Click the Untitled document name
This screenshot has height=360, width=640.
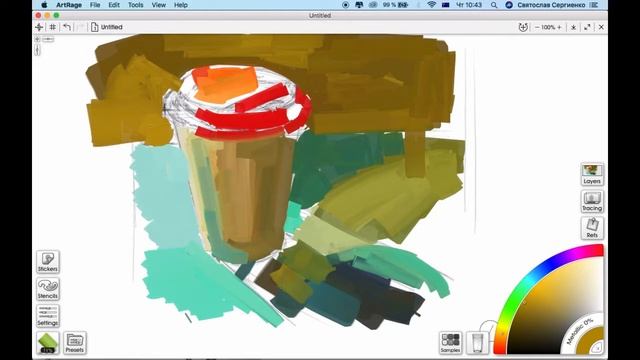point(111,27)
